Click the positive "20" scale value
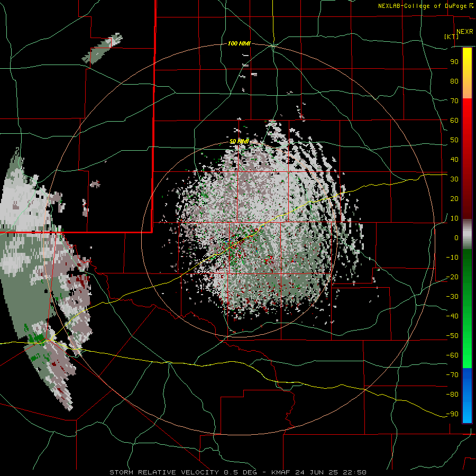This screenshot has height=476, width=476. click(x=454, y=198)
